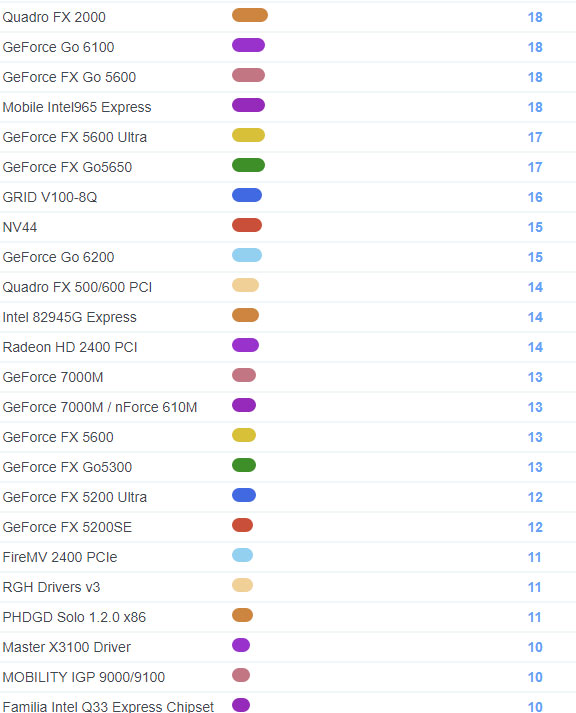Click score 18 for Quadro FX 2000
The height and width of the screenshot is (713, 576).
(x=535, y=17)
